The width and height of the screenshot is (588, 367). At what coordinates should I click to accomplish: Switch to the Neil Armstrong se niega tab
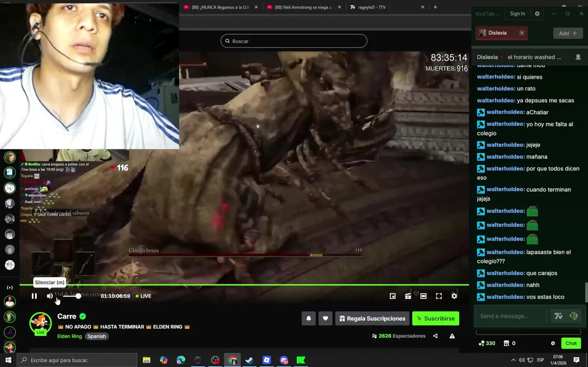pyautogui.click(x=303, y=7)
